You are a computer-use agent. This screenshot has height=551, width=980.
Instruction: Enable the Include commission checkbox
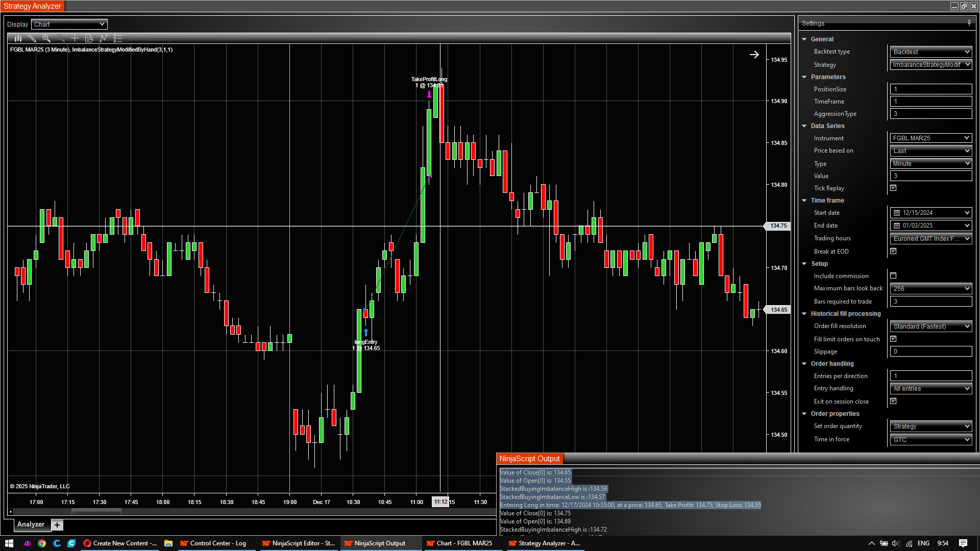893,275
